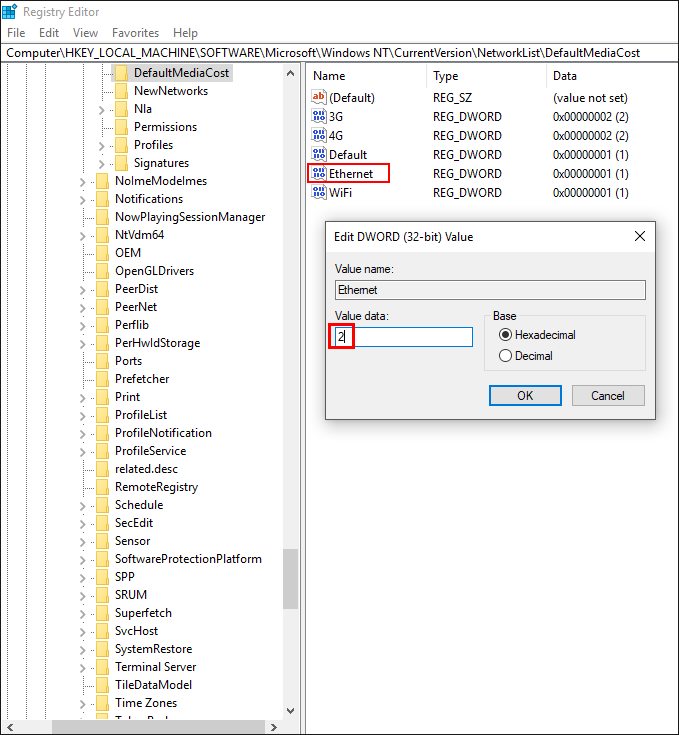Image resolution: width=679 pixels, height=735 pixels.
Task: Click the Superfetch folder icon
Action: tap(102, 613)
